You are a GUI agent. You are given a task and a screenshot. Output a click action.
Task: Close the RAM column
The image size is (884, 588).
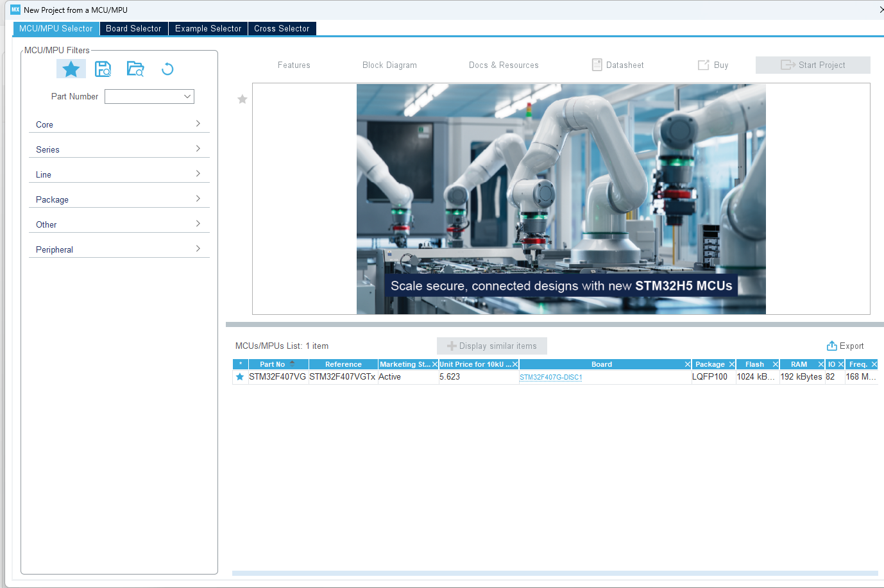click(x=821, y=364)
